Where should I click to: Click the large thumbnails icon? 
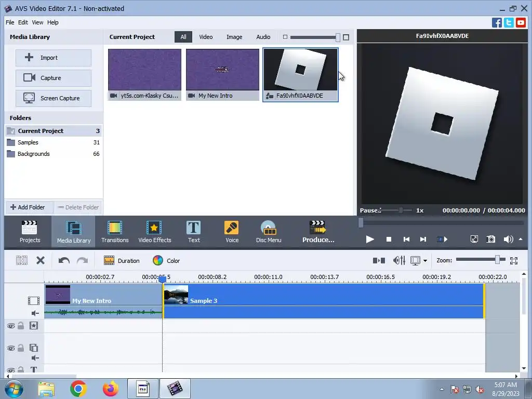(x=346, y=37)
